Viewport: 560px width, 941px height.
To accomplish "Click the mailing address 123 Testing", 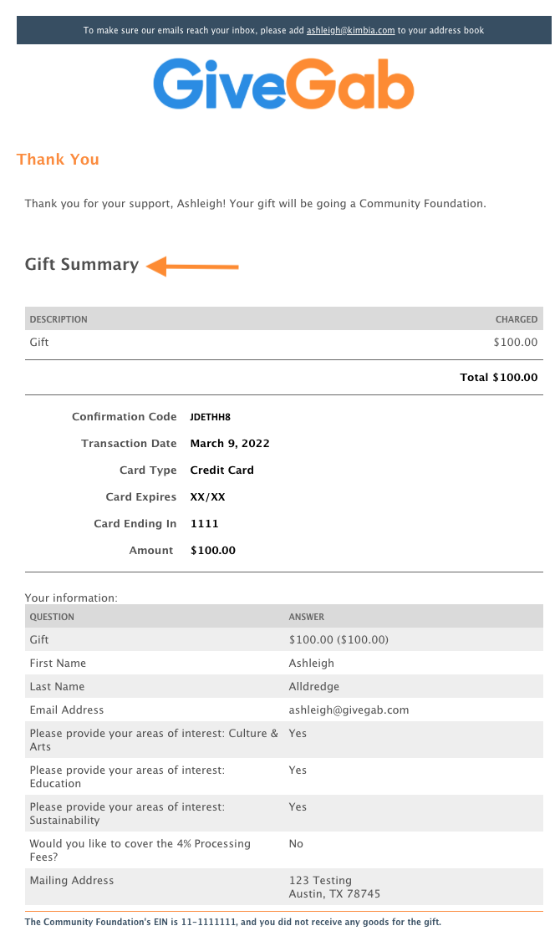I will coord(320,880).
